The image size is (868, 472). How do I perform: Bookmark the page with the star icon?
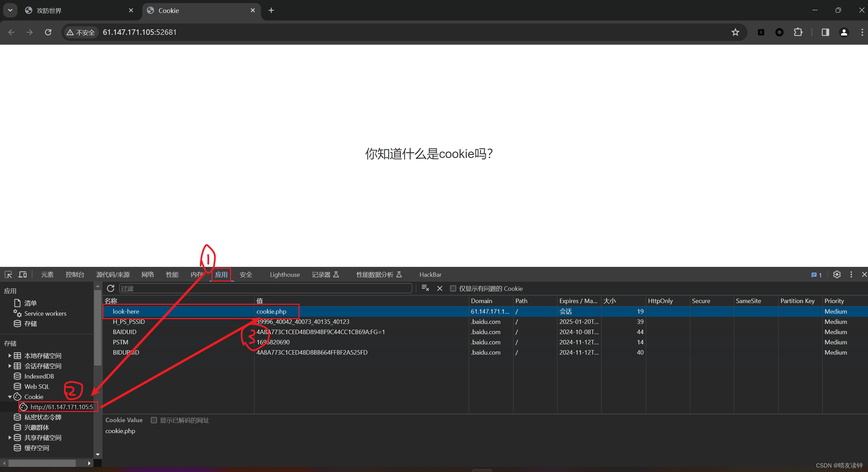735,32
